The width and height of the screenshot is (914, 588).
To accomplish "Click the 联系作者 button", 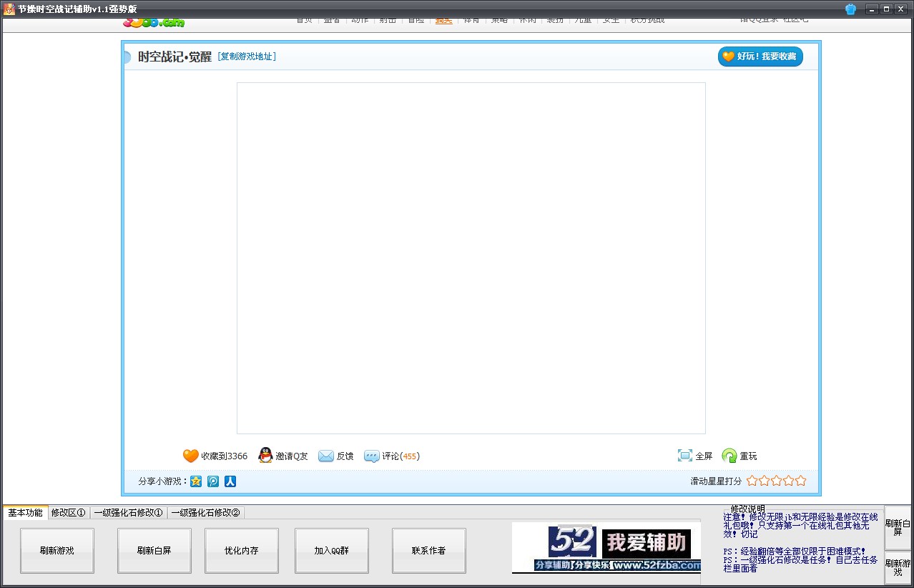I will pos(429,551).
